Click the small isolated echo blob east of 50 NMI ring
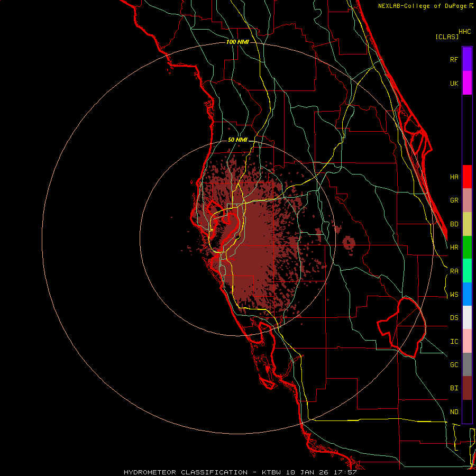476x476 pixels. (349, 243)
